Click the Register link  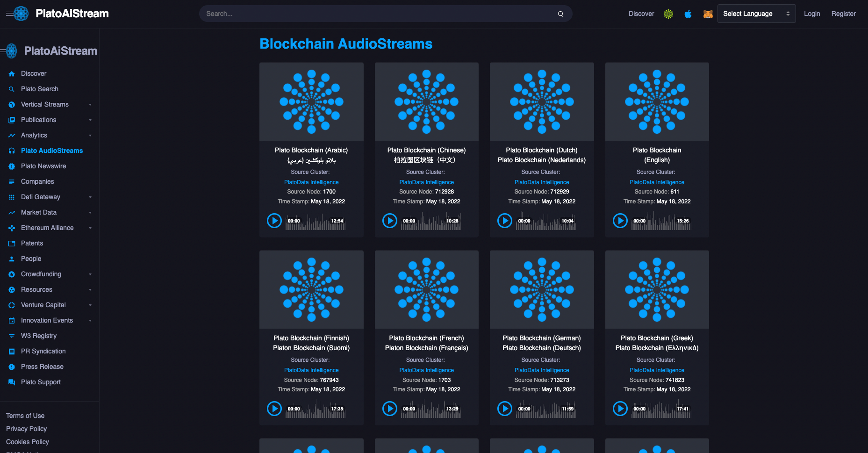pyautogui.click(x=843, y=14)
